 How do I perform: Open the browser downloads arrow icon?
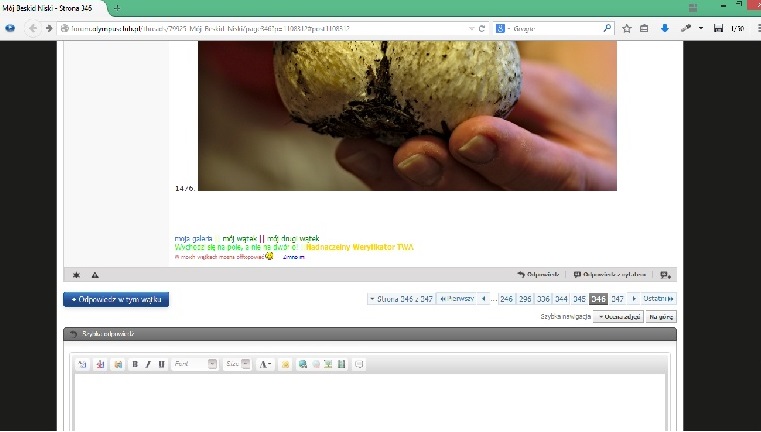tap(664, 28)
